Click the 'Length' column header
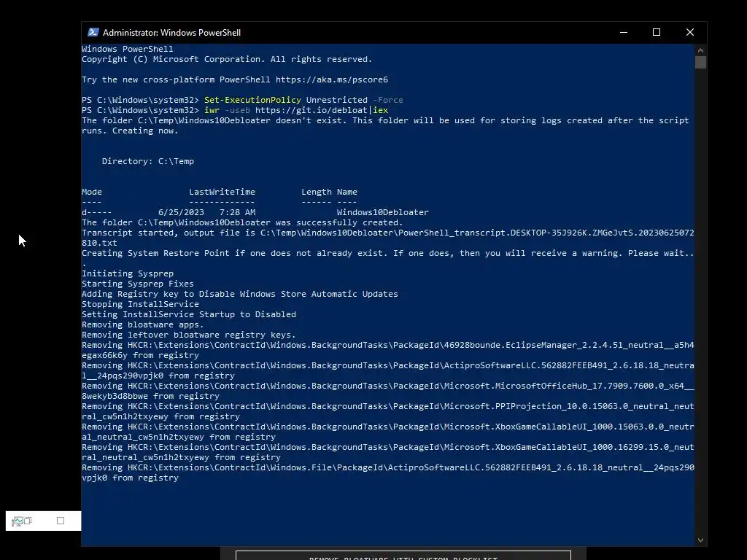 pyautogui.click(x=317, y=192)
